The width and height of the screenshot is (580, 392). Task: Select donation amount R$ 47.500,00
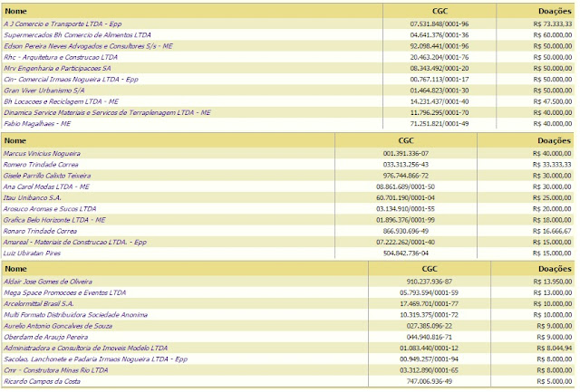click(x=553, y=101)
